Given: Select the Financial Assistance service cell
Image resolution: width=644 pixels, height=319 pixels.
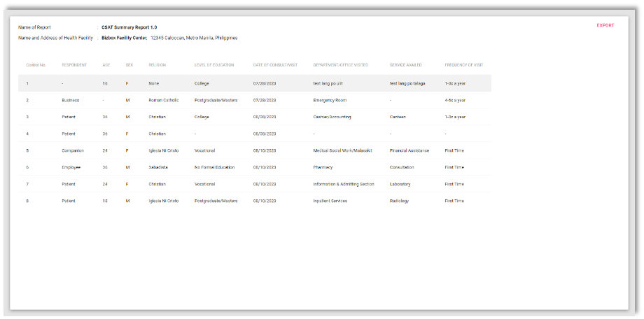Looking at the screenshot, I should [x=411, y=150].
